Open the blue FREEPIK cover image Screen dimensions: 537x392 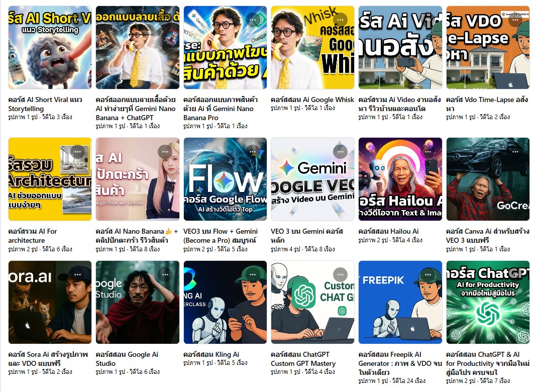pos(400,302)
